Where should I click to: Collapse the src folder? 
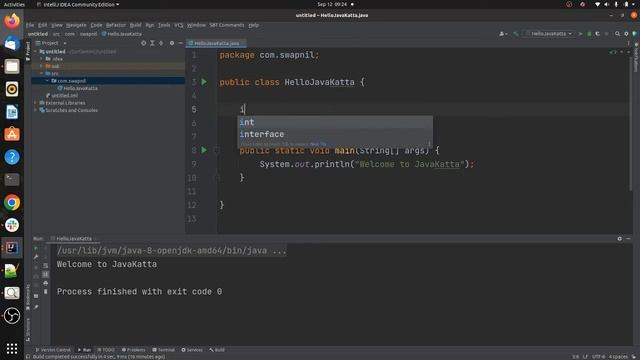[x=41, y=73]
